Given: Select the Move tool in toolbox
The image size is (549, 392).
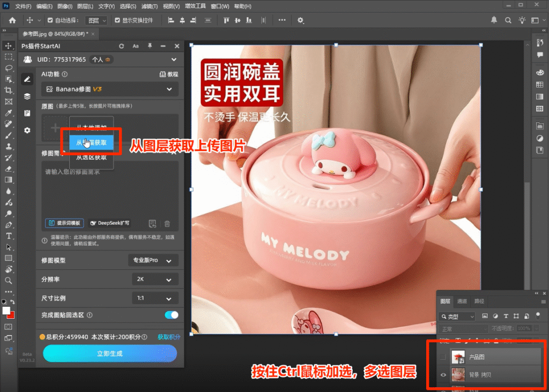Looking at the screenshot, I should [9, 46].
